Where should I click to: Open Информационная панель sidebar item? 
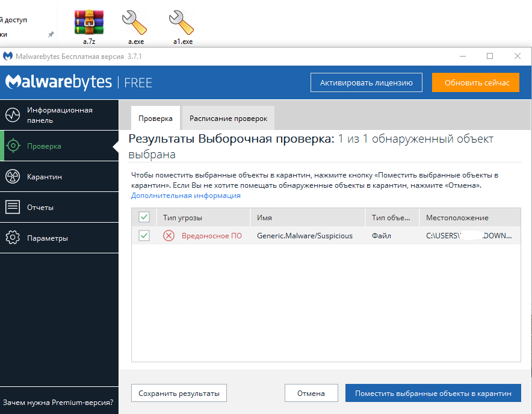click(60, 115)
